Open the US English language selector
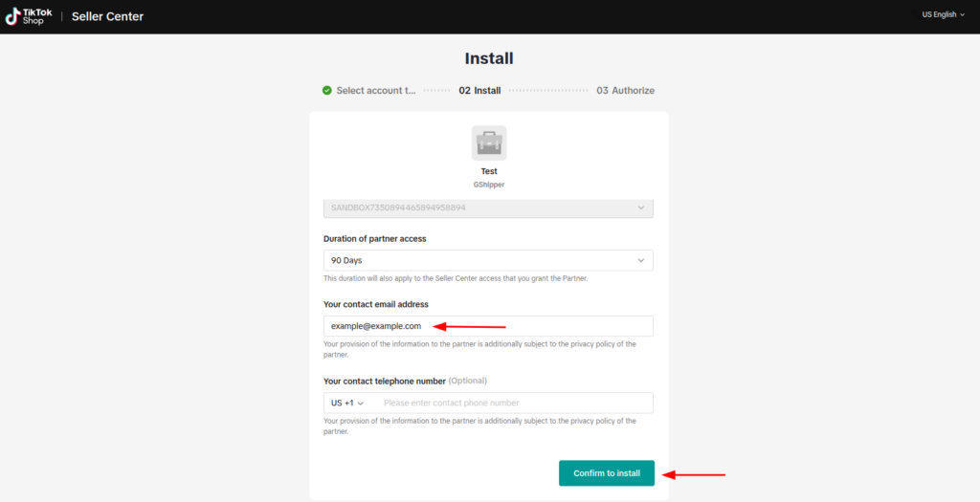 [x=943, y=14]
